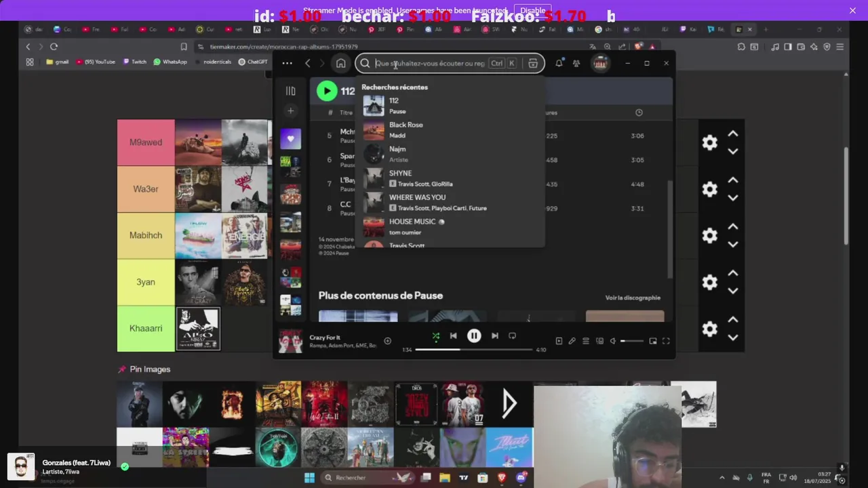Dismiss the streamer mode banner

pyautogui.click(x=852, y=10)
